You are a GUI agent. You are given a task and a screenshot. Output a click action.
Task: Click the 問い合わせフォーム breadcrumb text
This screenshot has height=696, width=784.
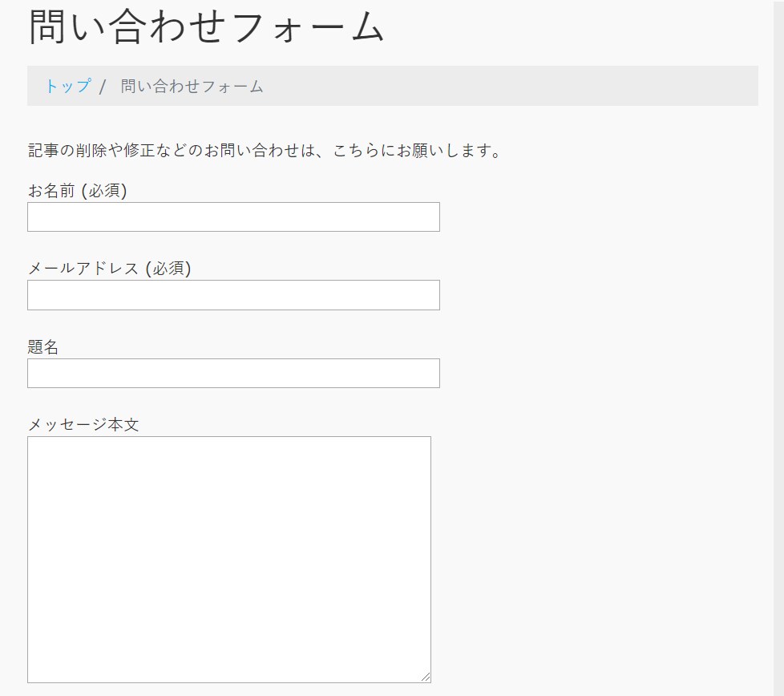tap(192, 86)
